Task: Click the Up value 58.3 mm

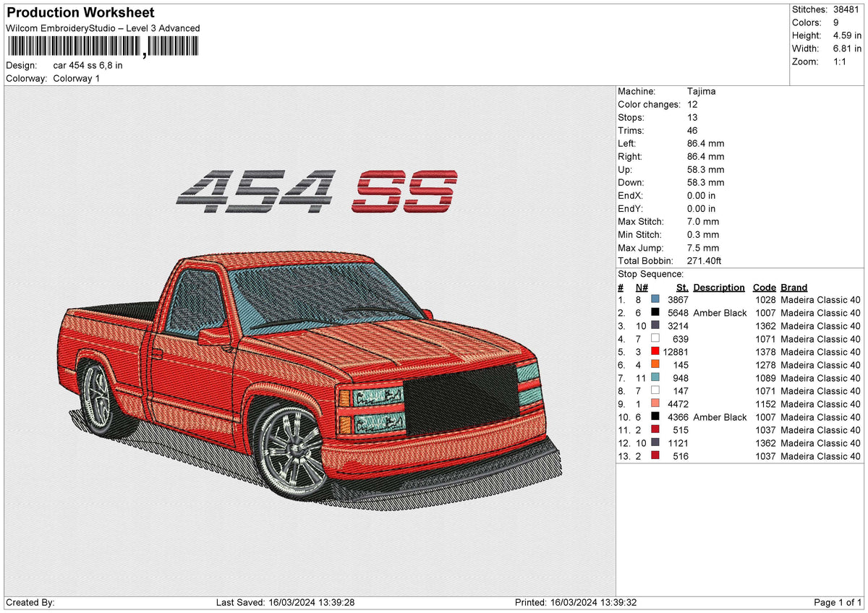Action: (706, 170)
